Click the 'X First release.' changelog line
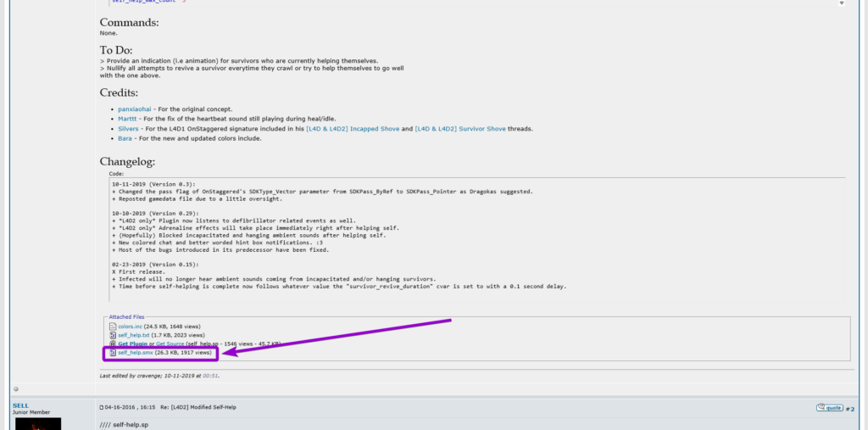Screen dimensions: 868x430 click(138, 272)
